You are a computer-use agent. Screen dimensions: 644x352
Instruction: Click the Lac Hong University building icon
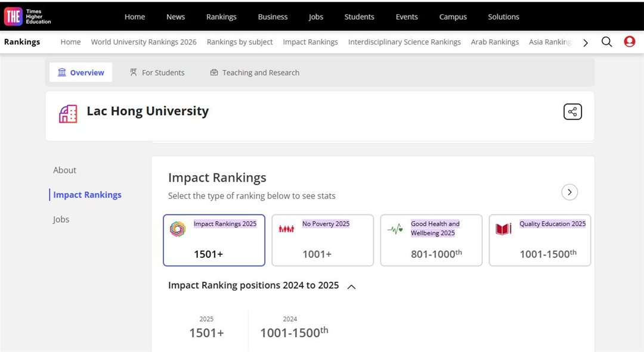coord(68,114)
